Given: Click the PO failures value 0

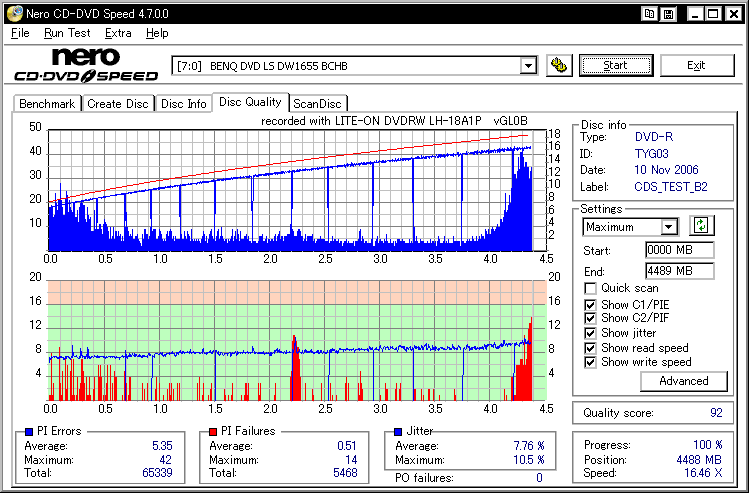Looking at the screenshot, I should [x=539, y=478].
